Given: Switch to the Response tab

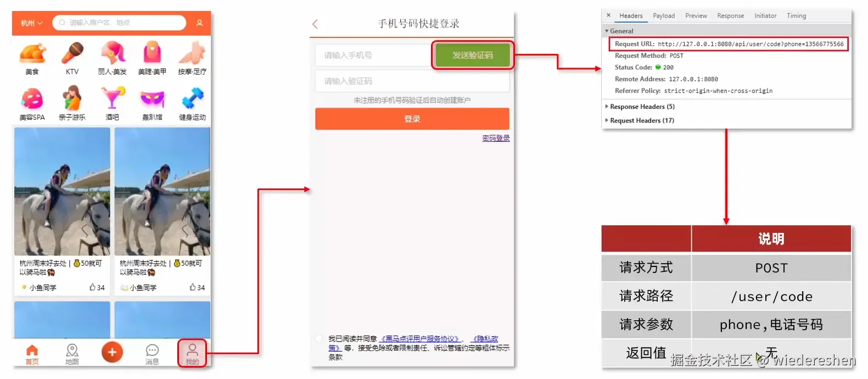Looking at the screenshot, I should [730, 16].
